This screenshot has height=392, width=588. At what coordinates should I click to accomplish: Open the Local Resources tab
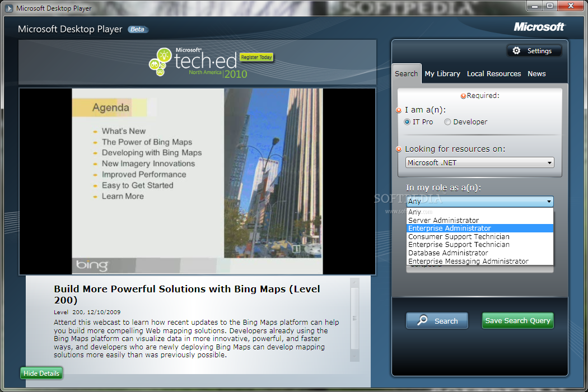pos(494,73)
